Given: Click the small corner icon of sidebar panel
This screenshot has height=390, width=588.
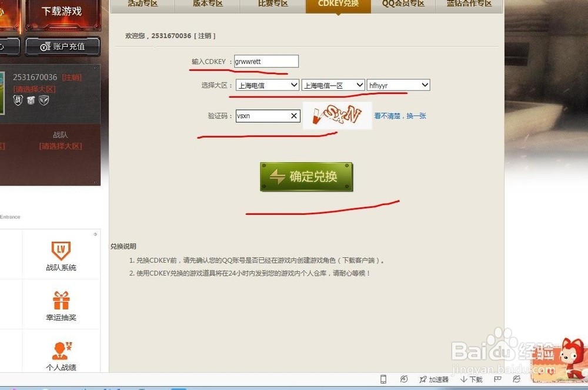Looking at the screenshot, I should [x=95, y=234].
